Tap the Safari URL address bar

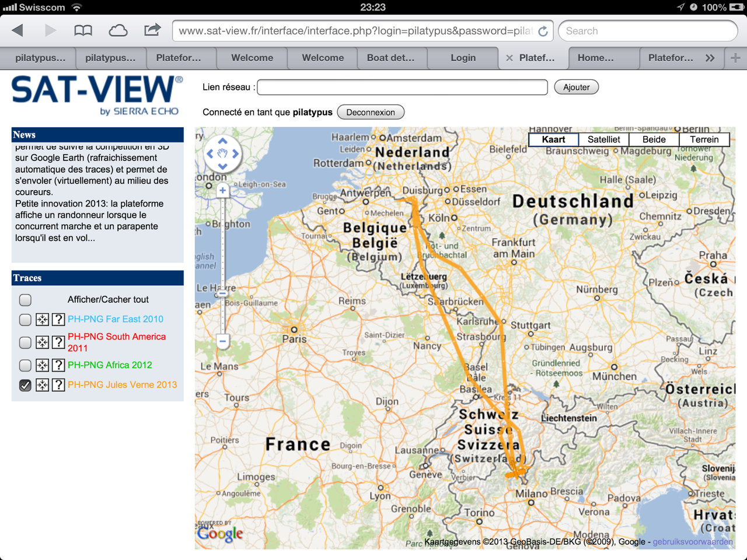[362, 31]
